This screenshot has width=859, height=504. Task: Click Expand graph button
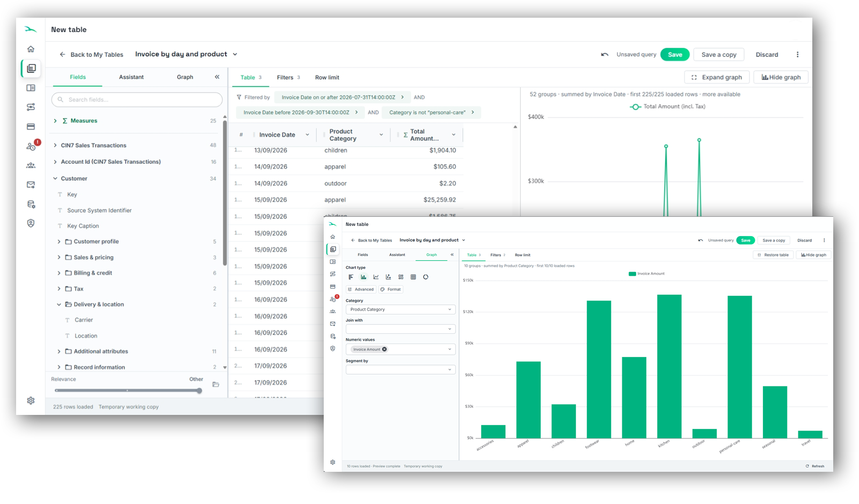pyautogui.click(x=717, y=77)
